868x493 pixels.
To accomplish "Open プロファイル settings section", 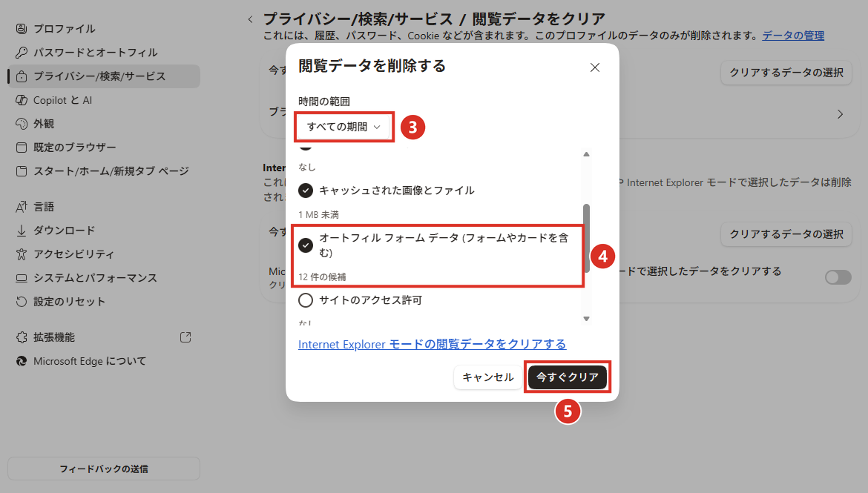I will (x=104, y=28).
